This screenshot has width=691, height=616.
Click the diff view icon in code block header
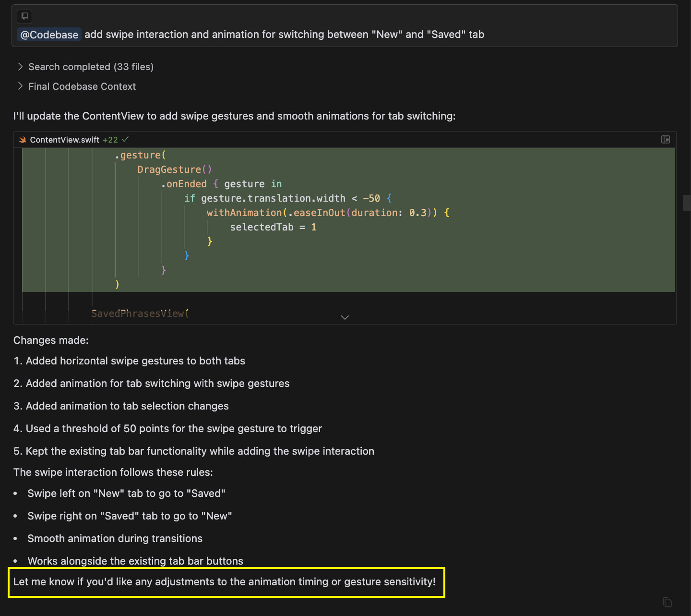666,139
